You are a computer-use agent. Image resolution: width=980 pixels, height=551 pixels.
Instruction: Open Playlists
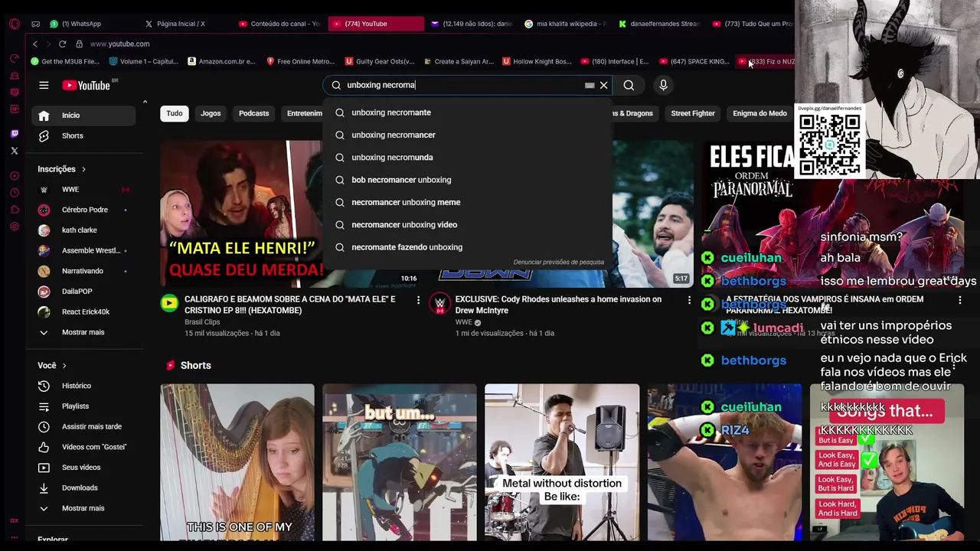click(83, 406)
